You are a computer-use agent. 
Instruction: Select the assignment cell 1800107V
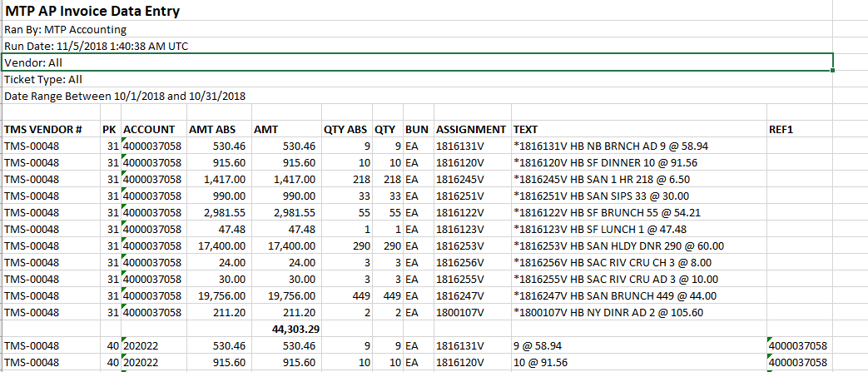[460, 312]
